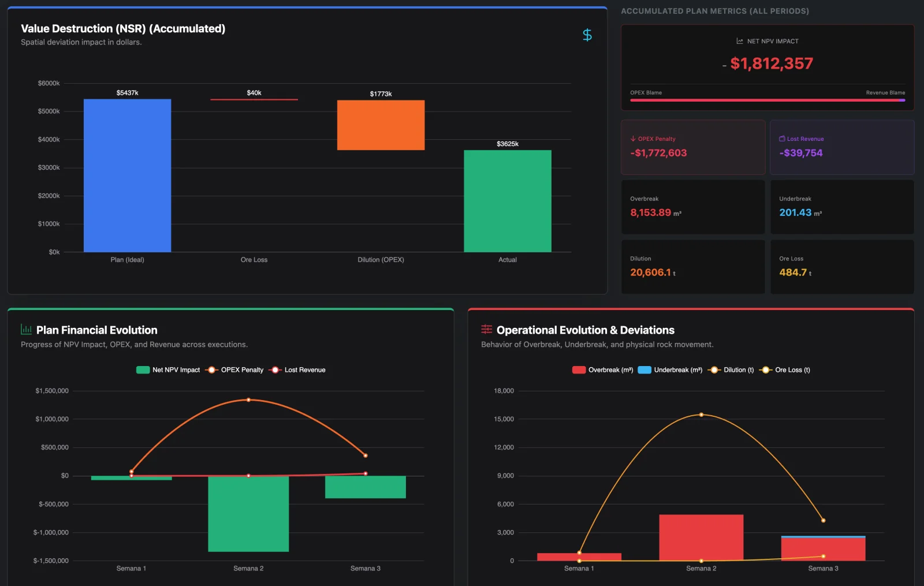
Task: Click the wallet icon on Lost Revenue card
Action: (x=782, y=139)
